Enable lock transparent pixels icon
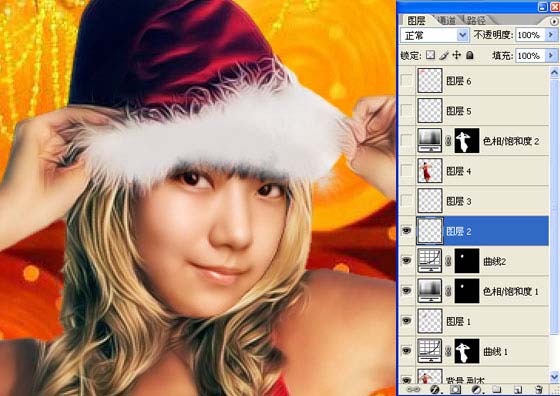 [431, 55]
